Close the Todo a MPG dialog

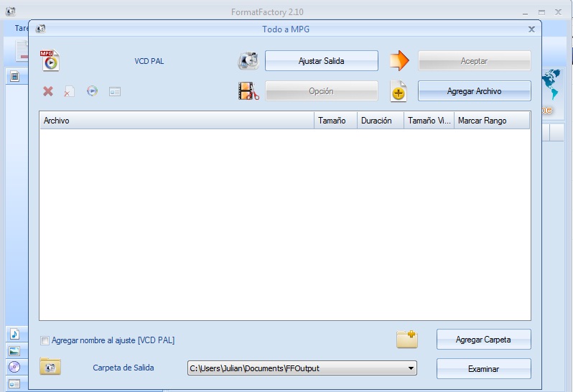point(531,29)
